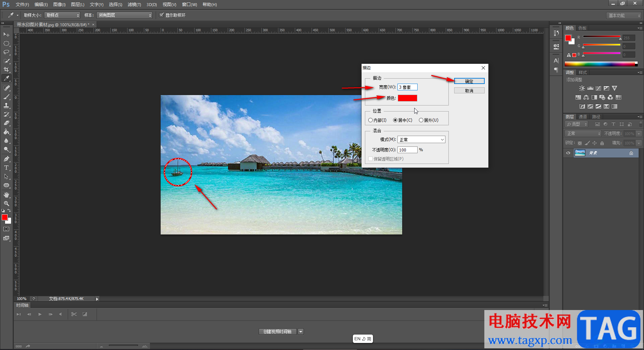Open the Sample Size dropdown
This screenshot has height=350, width=644.
(x=63, y=15)
